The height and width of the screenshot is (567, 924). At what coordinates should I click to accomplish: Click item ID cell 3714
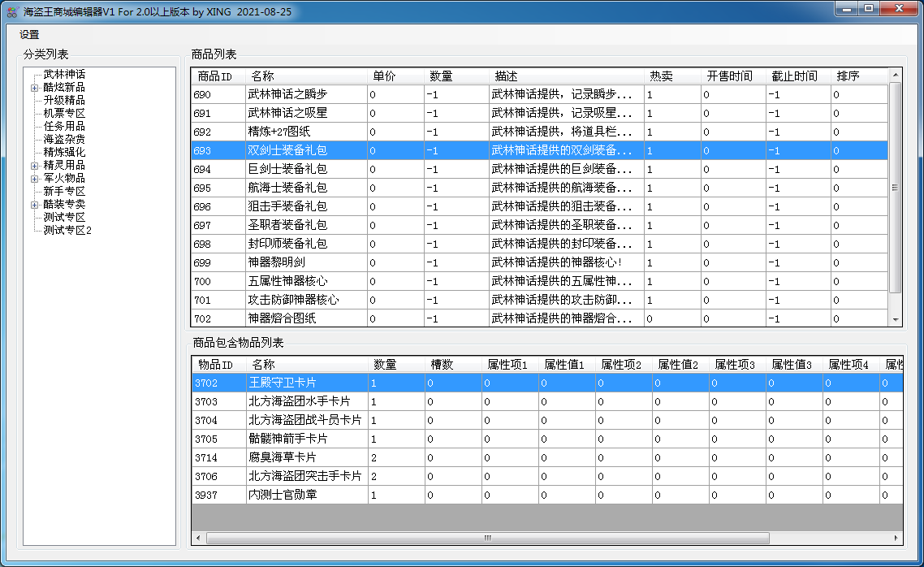coord(219,457)
